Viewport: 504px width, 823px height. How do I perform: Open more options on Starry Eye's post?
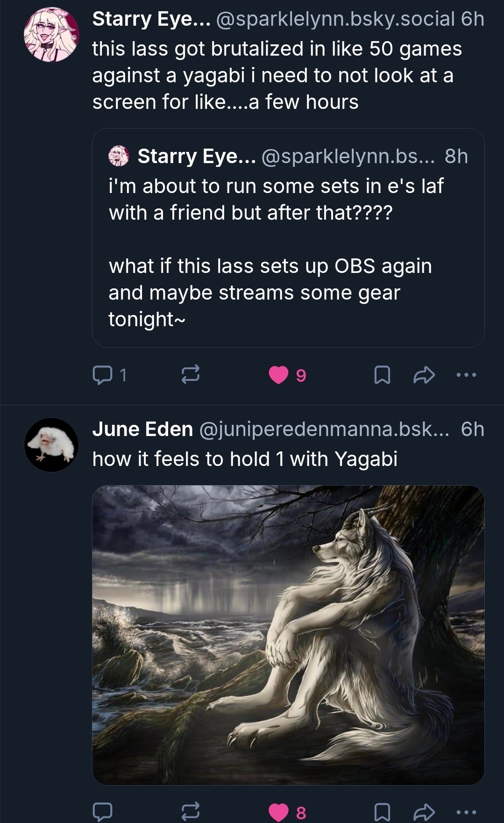pyautogui.click(x=467, y=375)
